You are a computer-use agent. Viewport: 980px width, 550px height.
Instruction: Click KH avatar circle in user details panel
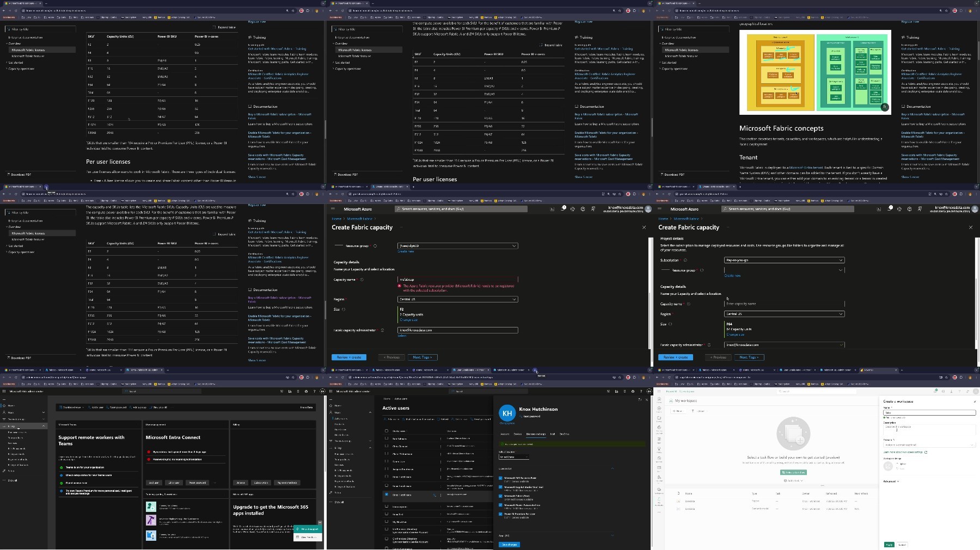507,413
